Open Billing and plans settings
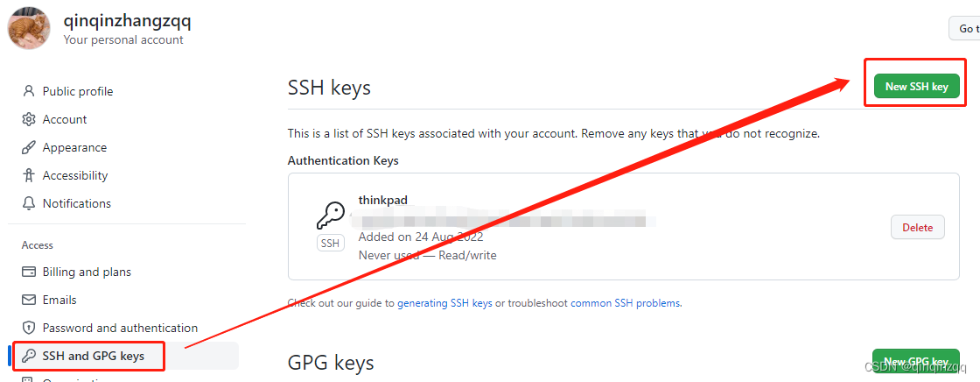Image resolution: width=980 pixels, height=382 pixels. [x=87, y=272]
